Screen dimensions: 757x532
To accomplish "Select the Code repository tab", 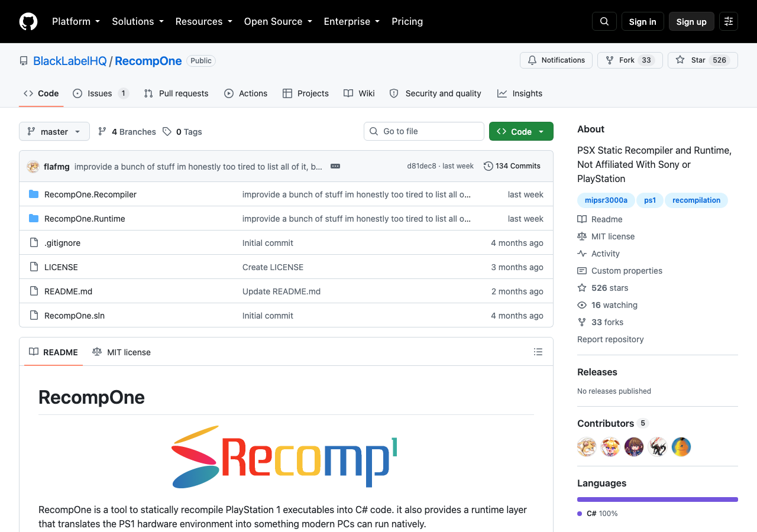I will [x=41, y=93].
